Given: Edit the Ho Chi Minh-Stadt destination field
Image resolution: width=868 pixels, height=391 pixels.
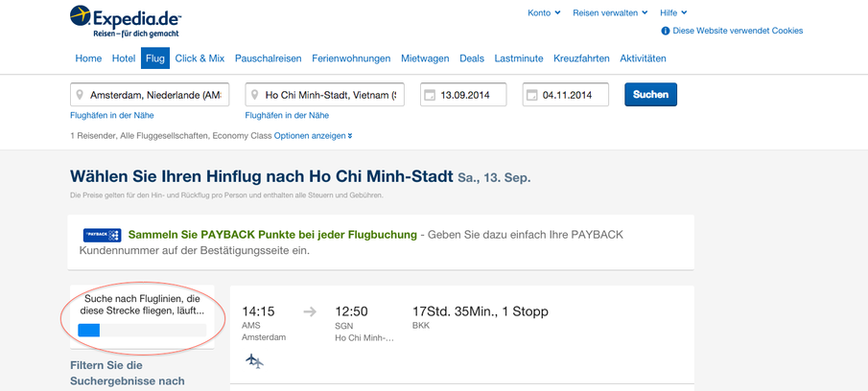Looking at the screenshot, I should (324, 95).
